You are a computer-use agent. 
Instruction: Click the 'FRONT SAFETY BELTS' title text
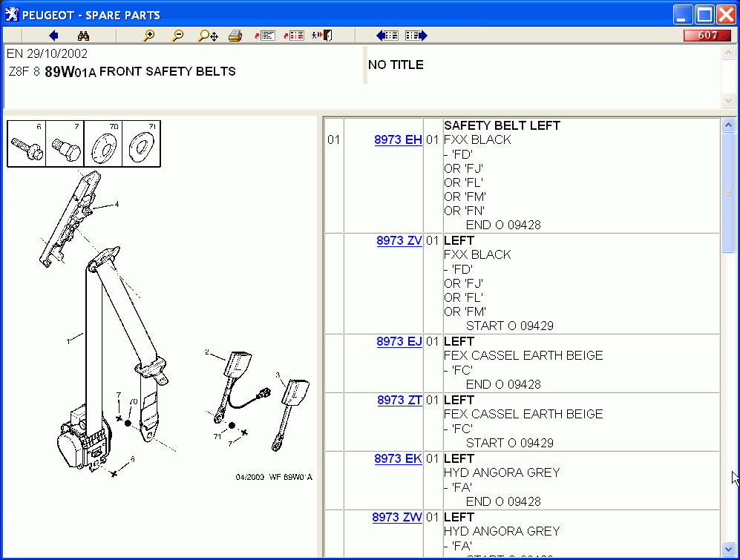tap(167, 71)
